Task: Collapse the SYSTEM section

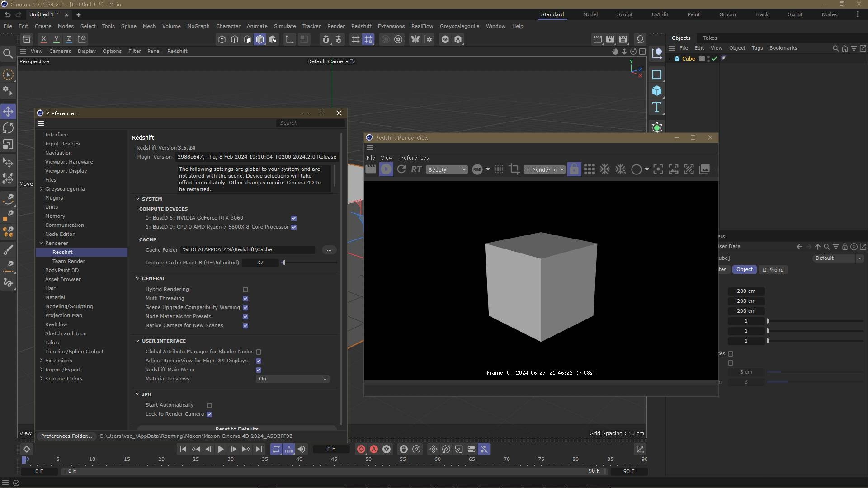Action: coord(137,199)
